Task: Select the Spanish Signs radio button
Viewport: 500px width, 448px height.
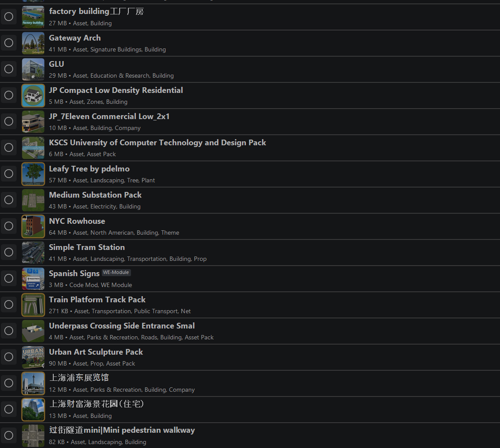Action: (9, 278)
